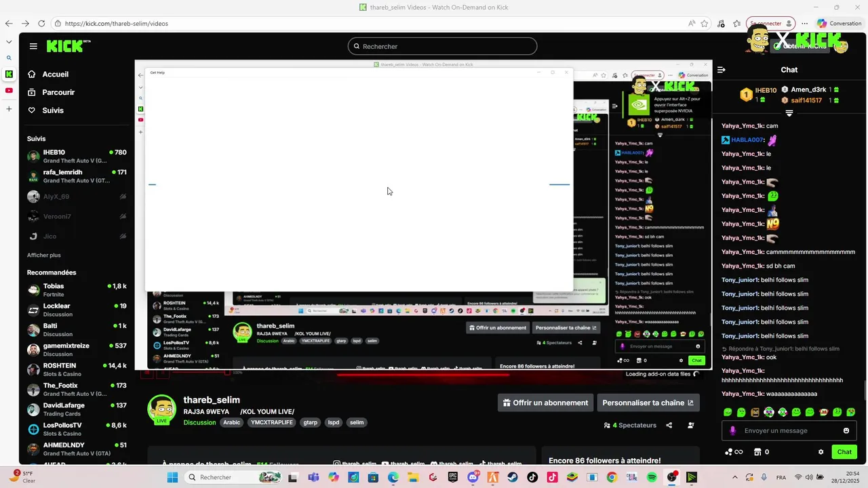The image size is (868, 488).
Task: Click the Edge address bar URL
Action: click(x=117, y=24)
